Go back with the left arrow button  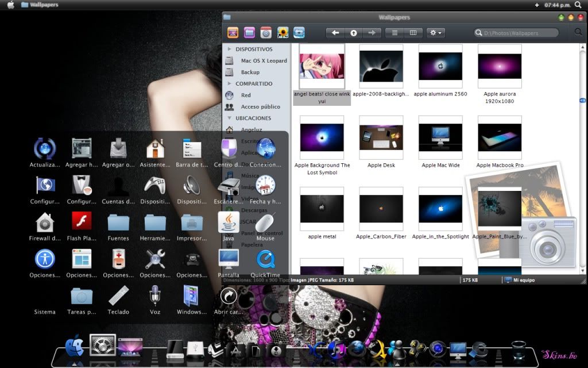[335, 33]
